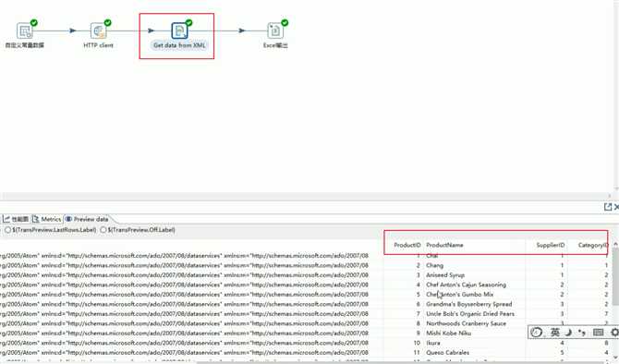Click the CategoryID column header

coord(592,245)
